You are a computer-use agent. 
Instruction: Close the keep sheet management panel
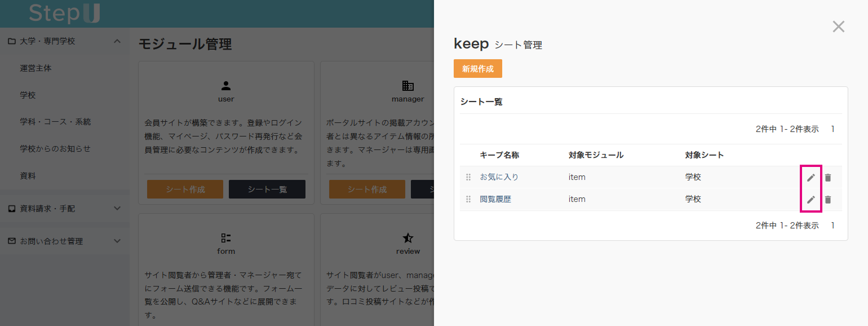[x=838, y=27]
